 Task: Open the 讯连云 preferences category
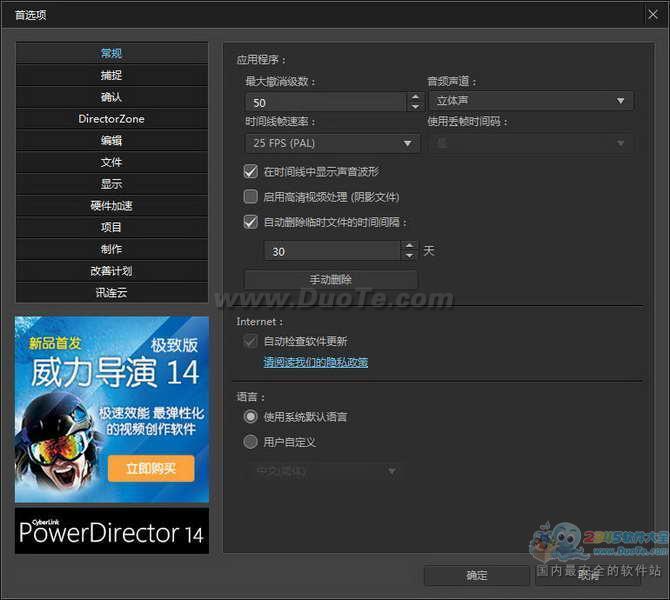pos(112,293)
